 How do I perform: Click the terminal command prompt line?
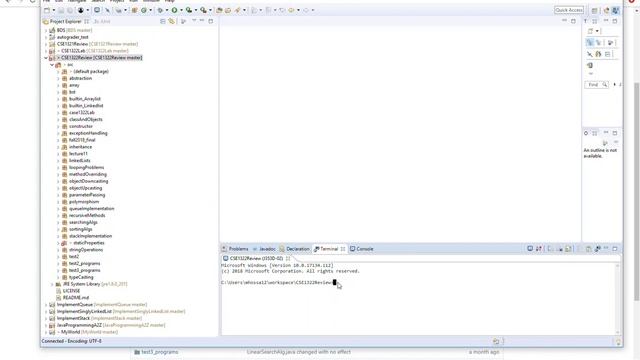pos(278,282)
